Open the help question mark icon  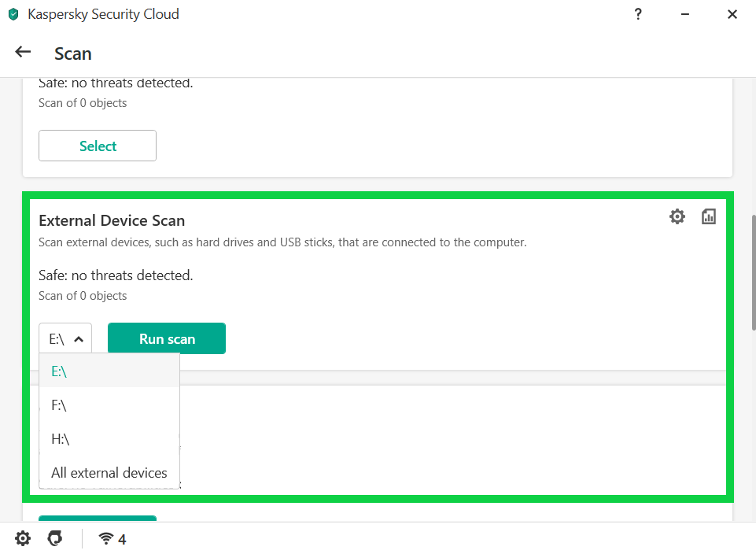pos(638,14)
